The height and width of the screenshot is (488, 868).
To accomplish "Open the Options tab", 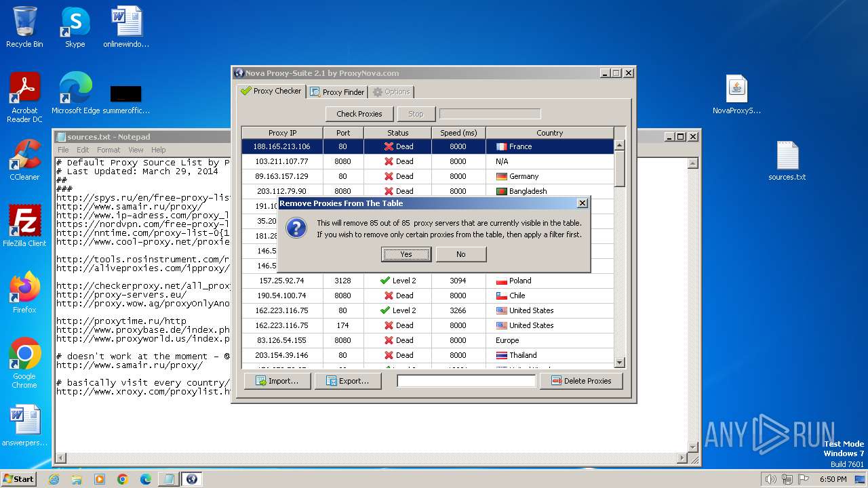I will [x=391, y=91].
